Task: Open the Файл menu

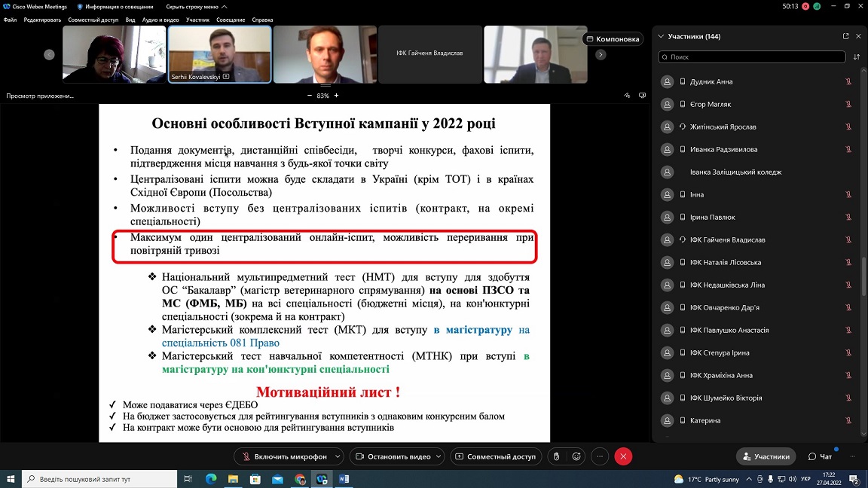Action: [x=10, y=20]
